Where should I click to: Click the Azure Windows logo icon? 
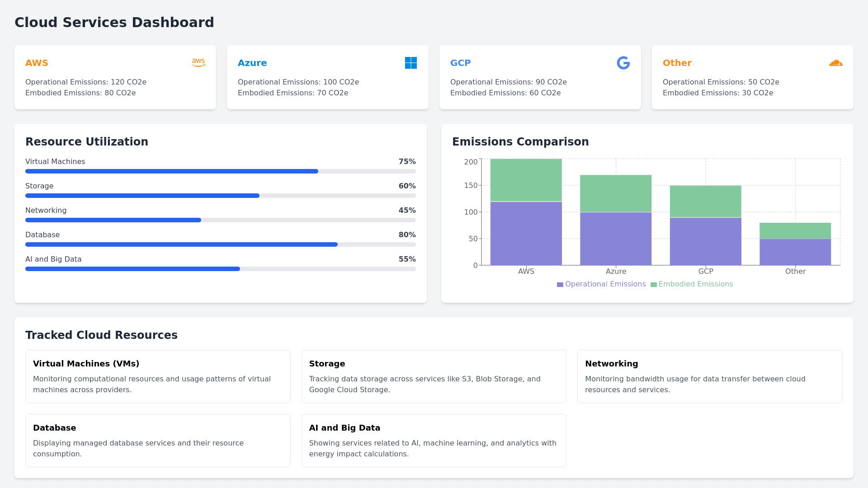[410, 63]
